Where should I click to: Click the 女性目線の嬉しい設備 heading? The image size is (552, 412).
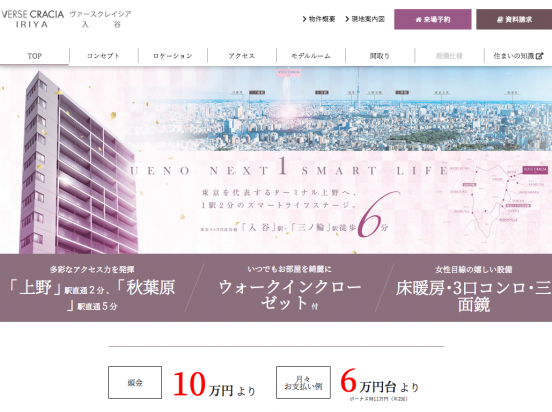473,270
